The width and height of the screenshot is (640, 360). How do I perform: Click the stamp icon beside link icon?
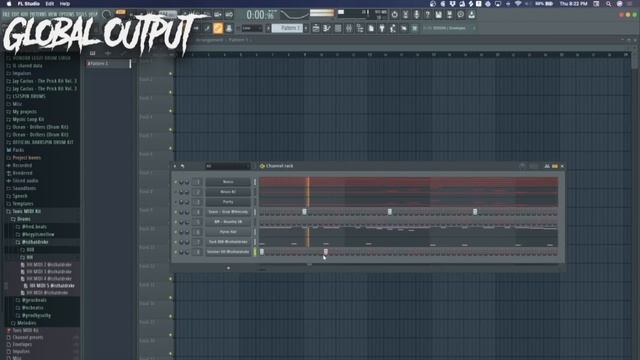(229, 28)
